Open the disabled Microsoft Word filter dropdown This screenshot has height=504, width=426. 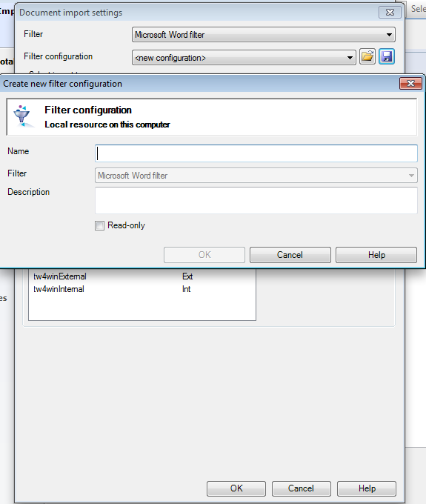coord(256,176)
